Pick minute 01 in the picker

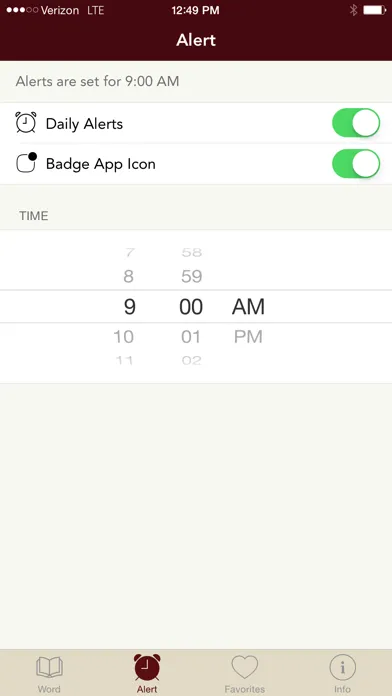191,337
